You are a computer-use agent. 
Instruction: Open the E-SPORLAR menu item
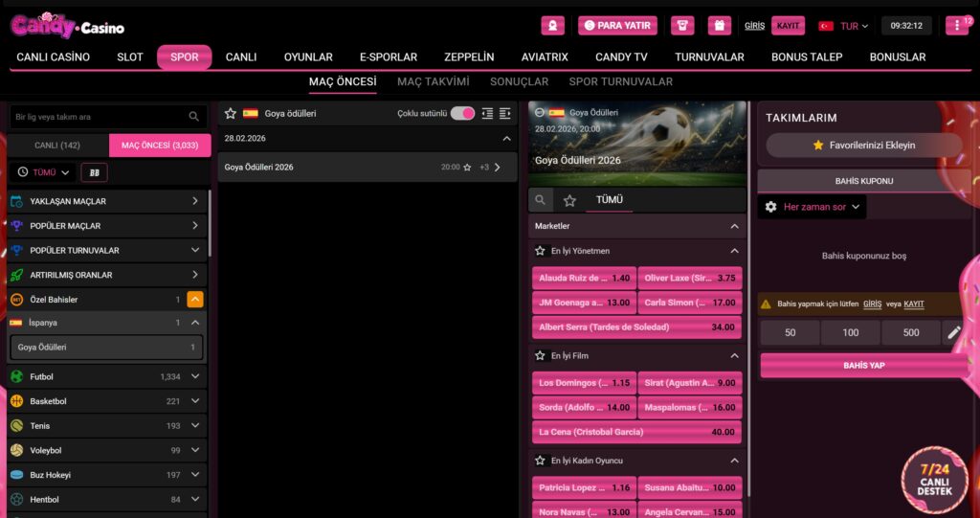tap(389, 56)
